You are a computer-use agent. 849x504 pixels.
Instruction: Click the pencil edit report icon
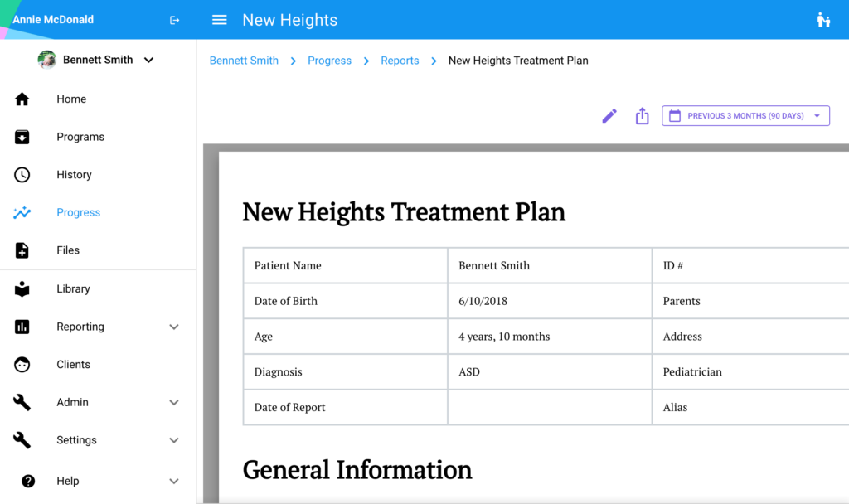pyautogui.click(x=609, y=116)
